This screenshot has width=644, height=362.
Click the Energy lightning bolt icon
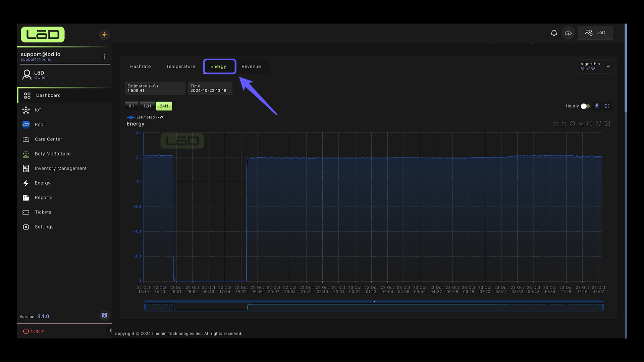(26, 183)
